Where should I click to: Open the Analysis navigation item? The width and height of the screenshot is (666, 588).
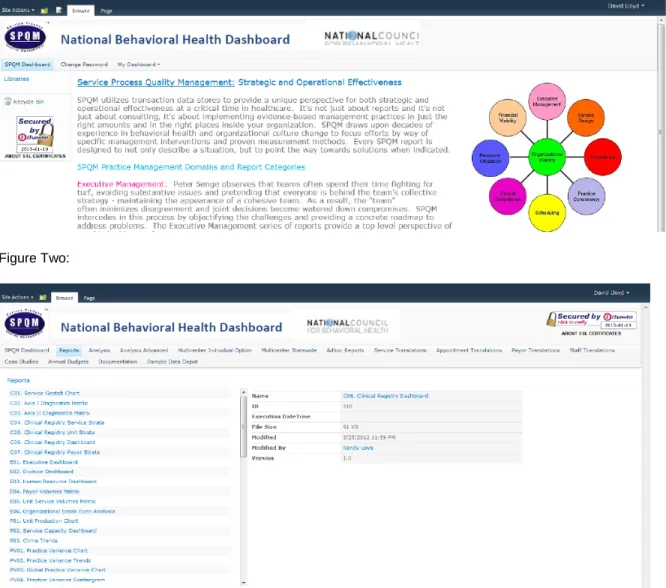pos(99,350)
